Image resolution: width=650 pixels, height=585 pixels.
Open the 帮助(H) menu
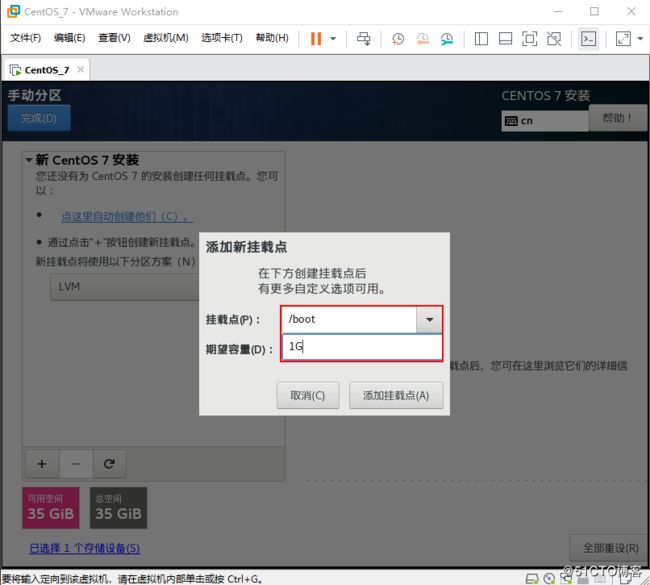pyautogui.click(x=272, y=38)
